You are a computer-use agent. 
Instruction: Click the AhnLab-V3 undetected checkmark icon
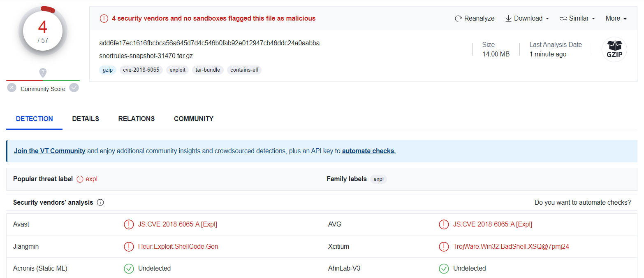coord(444,269)
